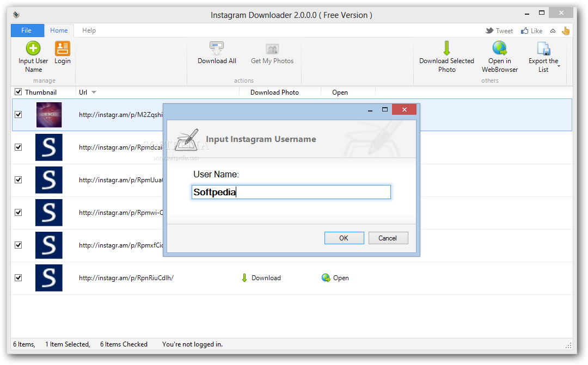Select the S thumbnail for Rpmdcai row
Image resolution: width=588 pixels, height=365 pixels.
(x=49, y=147)
